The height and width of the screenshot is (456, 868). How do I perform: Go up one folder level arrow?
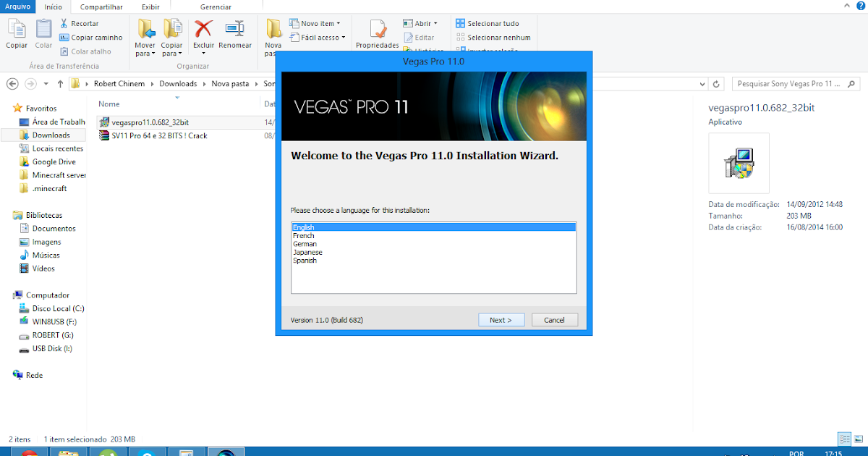coord(60,84)
